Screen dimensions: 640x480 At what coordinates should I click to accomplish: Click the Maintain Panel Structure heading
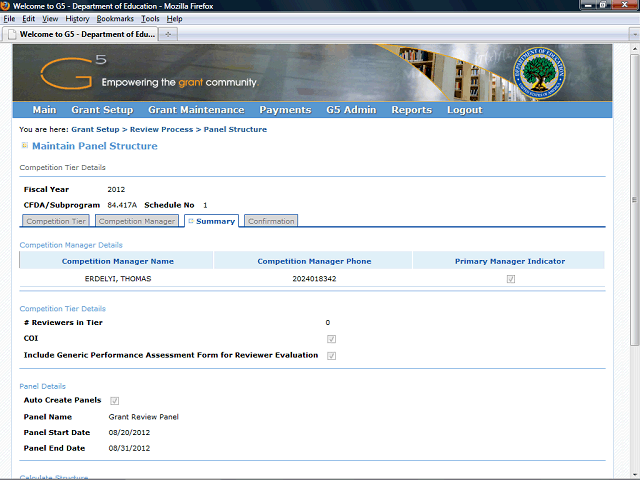pyautogui.click(x=95, y=146)
